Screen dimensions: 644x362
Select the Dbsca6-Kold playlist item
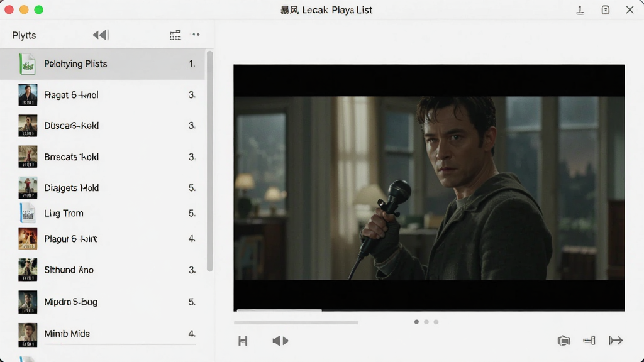point(103,126)
